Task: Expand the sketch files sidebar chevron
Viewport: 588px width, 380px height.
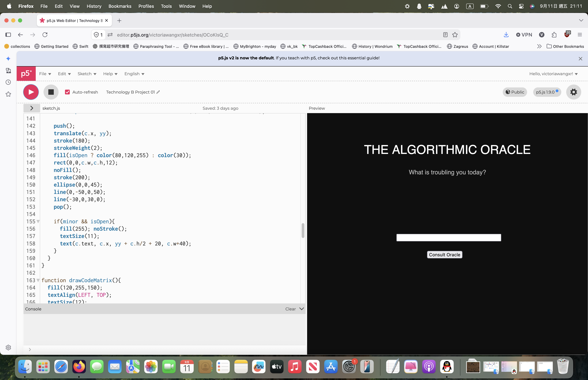Action: point(32,108)
